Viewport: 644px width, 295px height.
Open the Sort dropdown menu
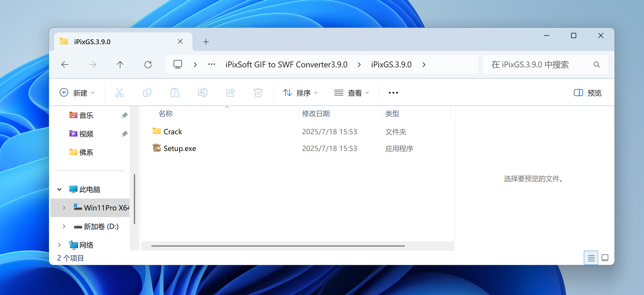pyautogui.click(x=300, y=93)
